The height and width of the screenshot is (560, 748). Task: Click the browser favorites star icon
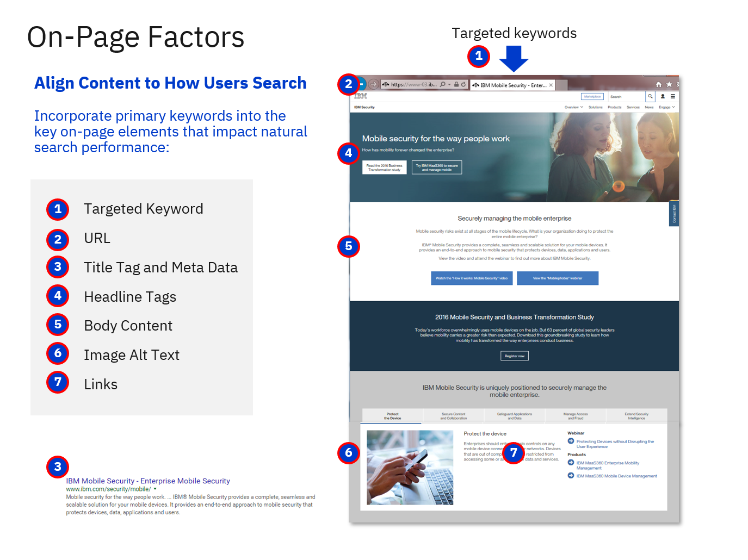[x=669, y=84]
